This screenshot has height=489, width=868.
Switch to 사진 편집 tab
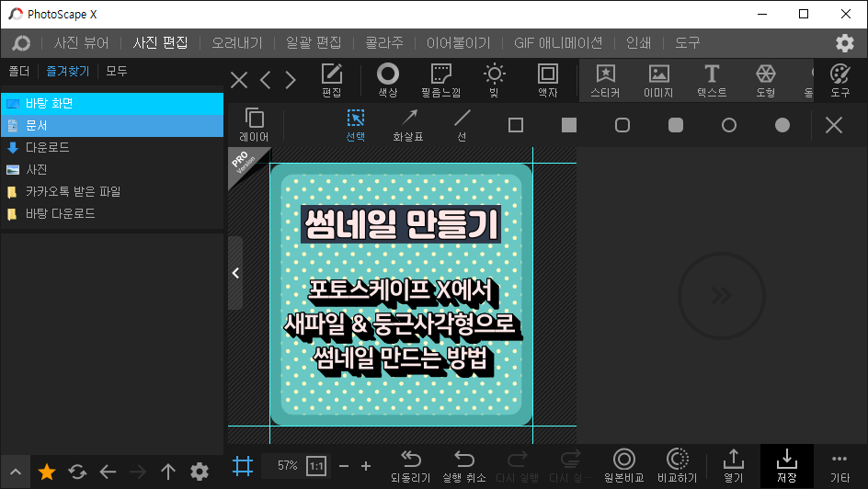tap(161, 42)
